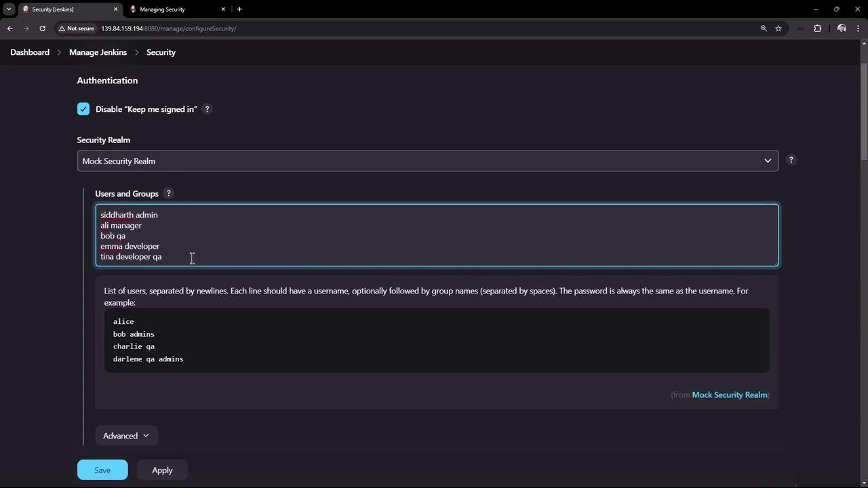Open the tab search dropdown arrow

tap(9, 9)
